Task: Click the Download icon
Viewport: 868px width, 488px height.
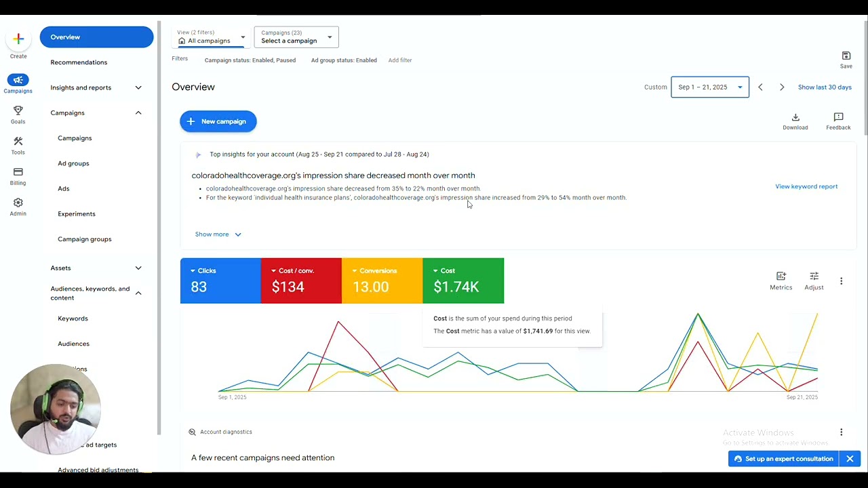Action: [795, 117]
